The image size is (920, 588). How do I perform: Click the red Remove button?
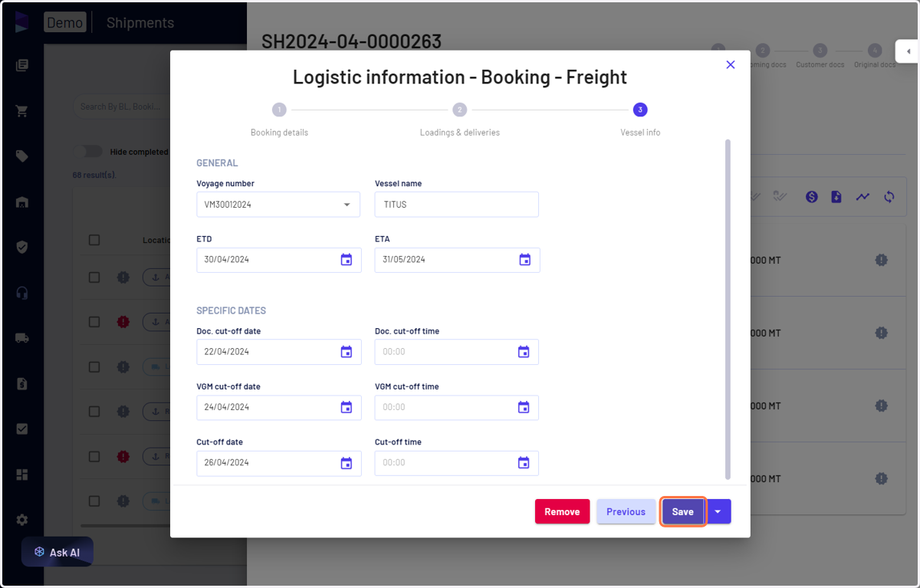pyautogui.click(x=562, y=511)
